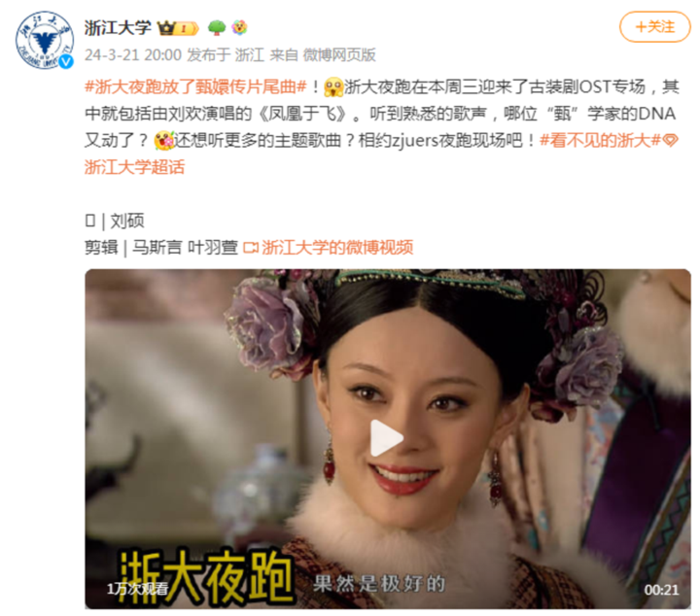
Task: Click the 浙大夜跑 yellow video caption
Action: click(x=206, y=578)
